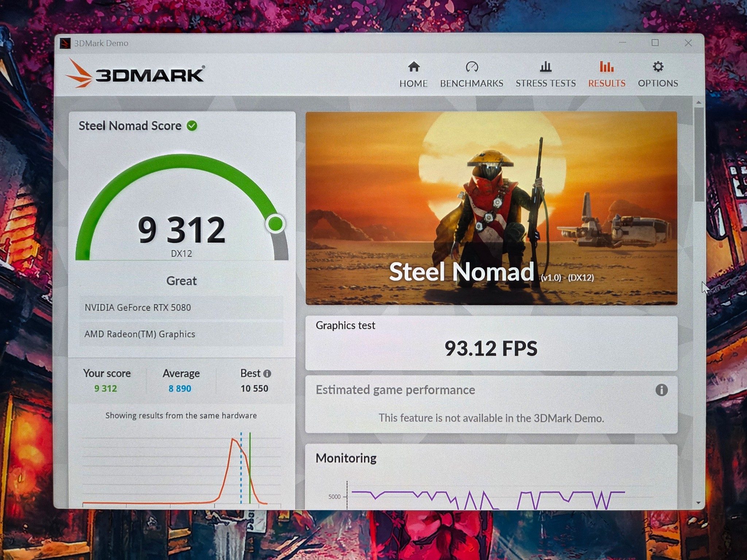
Task: Click the Monitoring purple line graph
Action: (488, 499)
